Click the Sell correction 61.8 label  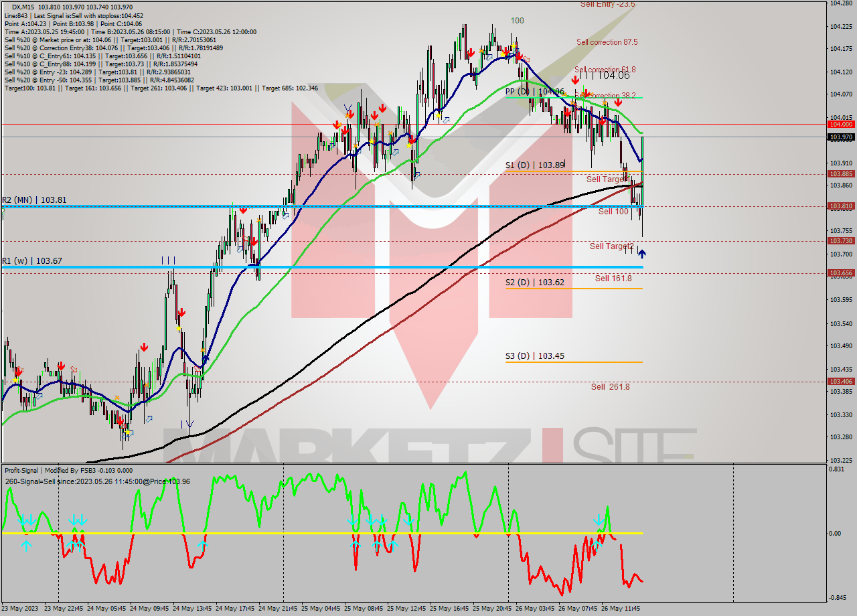[x=605, y=70]
